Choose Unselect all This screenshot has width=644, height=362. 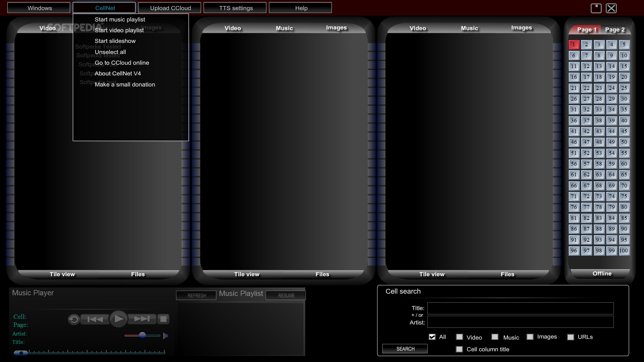pos(110,52)
